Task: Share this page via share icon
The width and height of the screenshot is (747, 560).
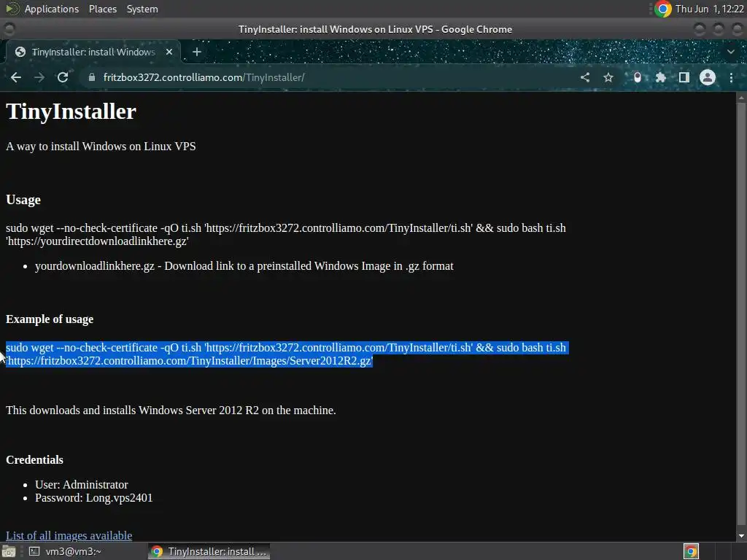Action: 585,77
